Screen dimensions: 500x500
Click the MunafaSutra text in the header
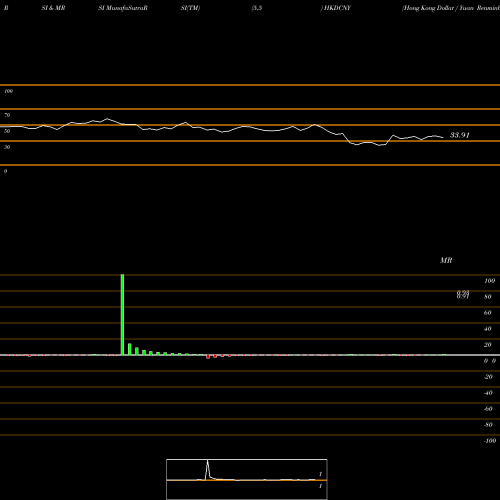[x=125, y=8]
